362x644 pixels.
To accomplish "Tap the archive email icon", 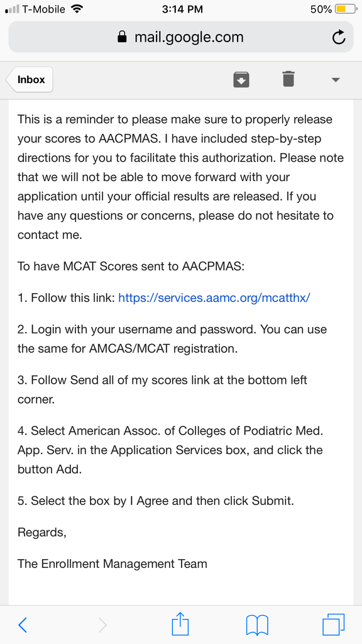I will [x=241, y=79].
